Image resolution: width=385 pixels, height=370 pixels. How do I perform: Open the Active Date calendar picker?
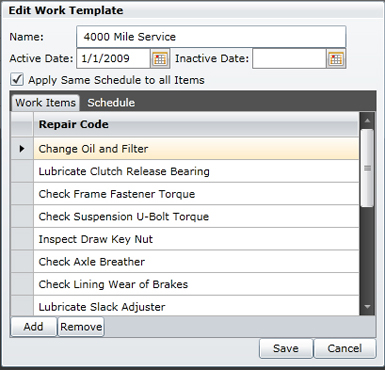point(160,59)
